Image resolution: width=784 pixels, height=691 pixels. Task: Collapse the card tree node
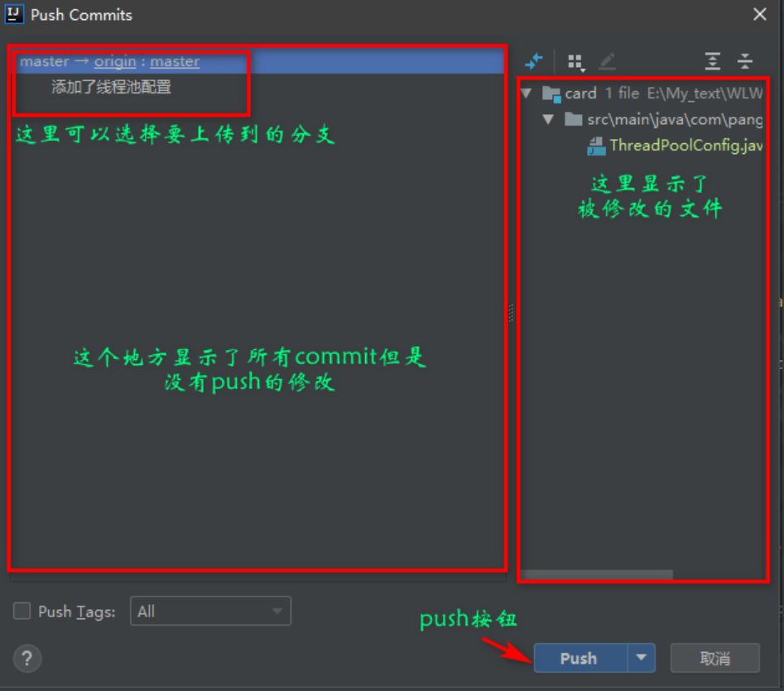tap(527, 93)
